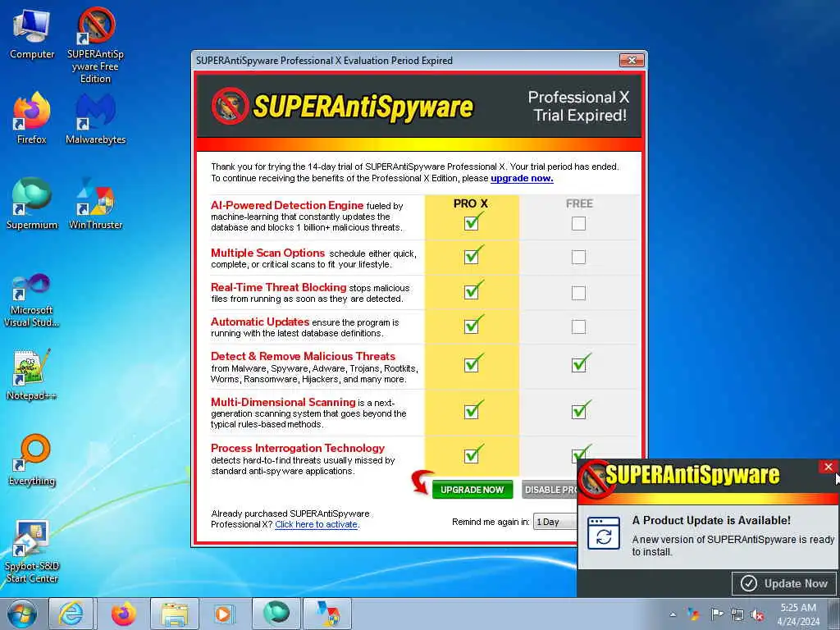Show hidden system tray icons arrow
The image size is (840, 630).
673,614
